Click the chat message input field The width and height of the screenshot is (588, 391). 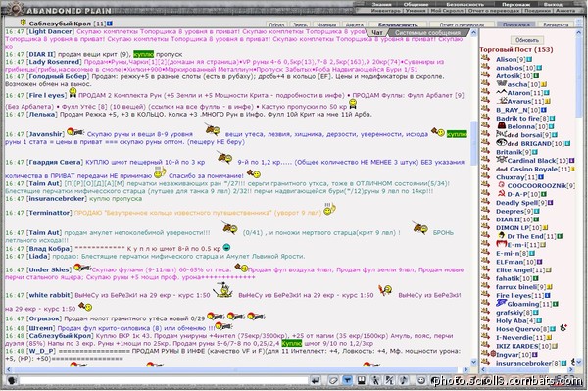coord(164,381)
